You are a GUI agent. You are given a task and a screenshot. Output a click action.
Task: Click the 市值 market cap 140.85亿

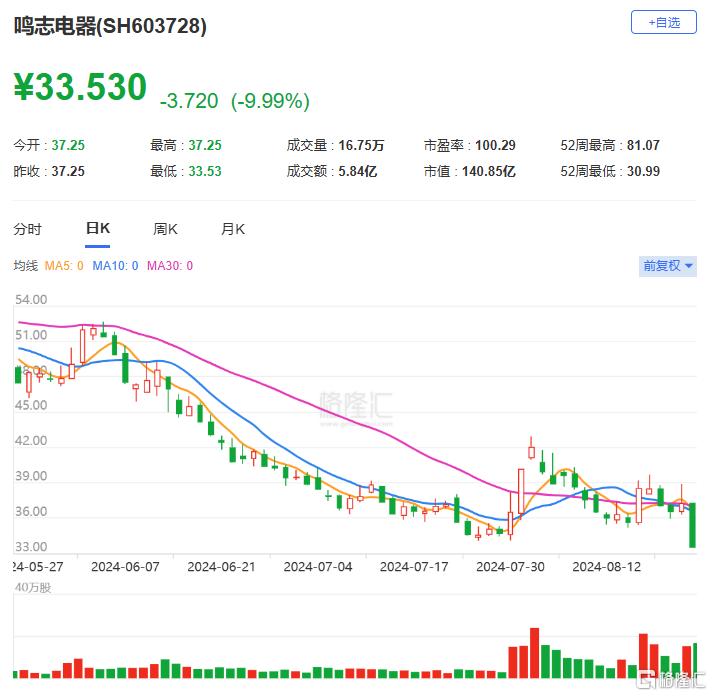(x=489, y=171)
